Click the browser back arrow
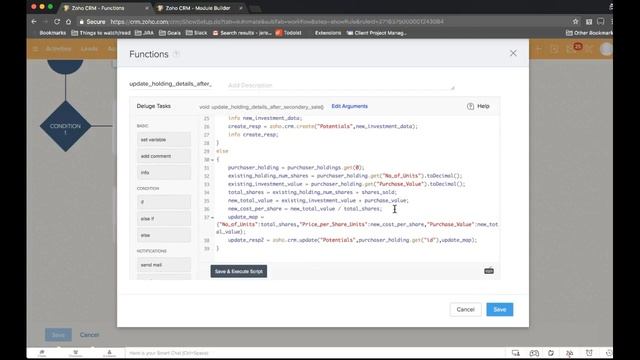 34,22
